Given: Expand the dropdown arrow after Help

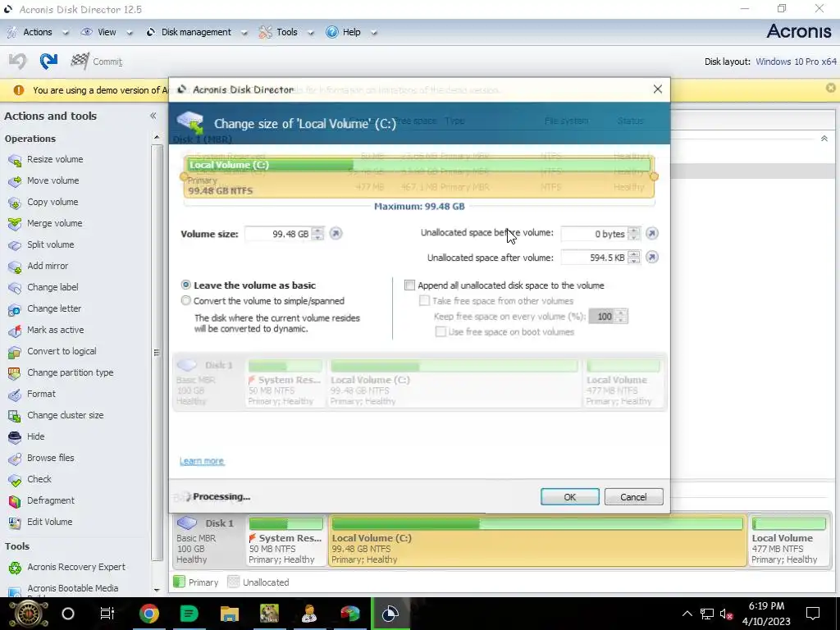Looking at the screenshot, I should [374, 33].
